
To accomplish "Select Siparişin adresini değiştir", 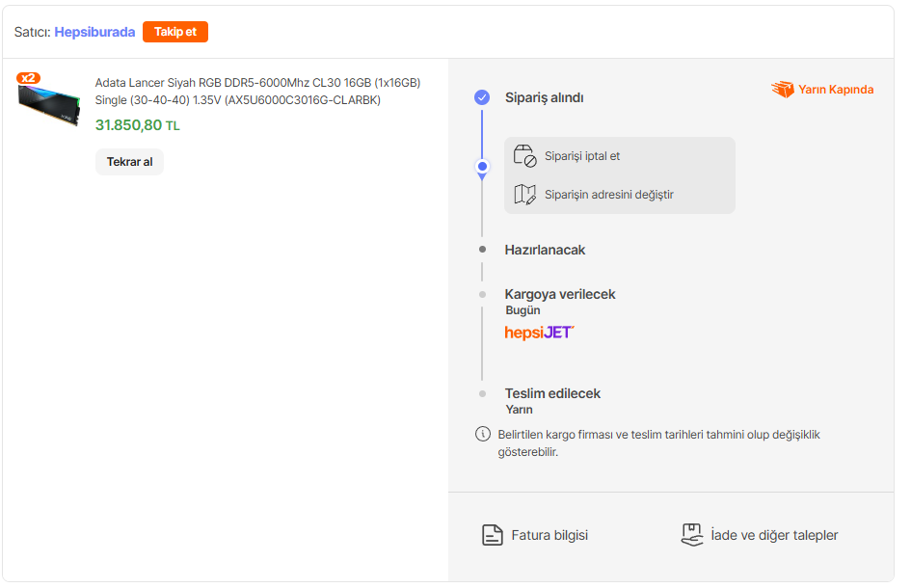I will [609, 195].
